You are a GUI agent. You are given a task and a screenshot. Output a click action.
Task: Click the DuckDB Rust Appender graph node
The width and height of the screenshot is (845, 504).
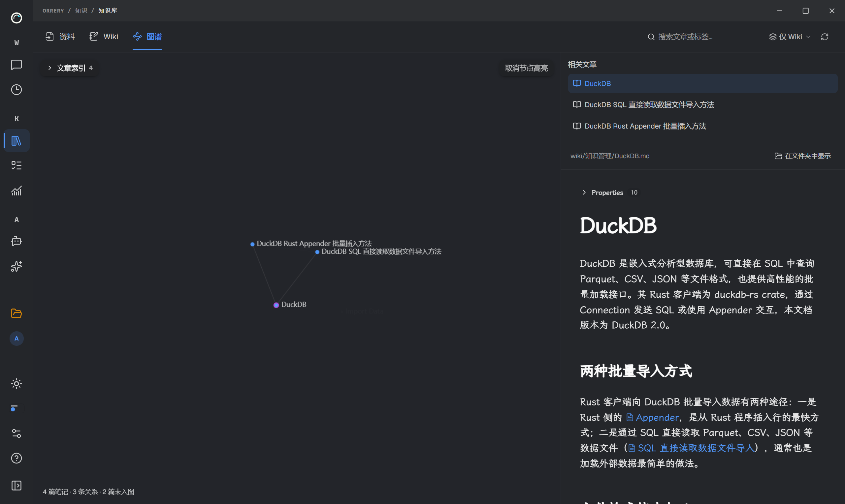252,244
